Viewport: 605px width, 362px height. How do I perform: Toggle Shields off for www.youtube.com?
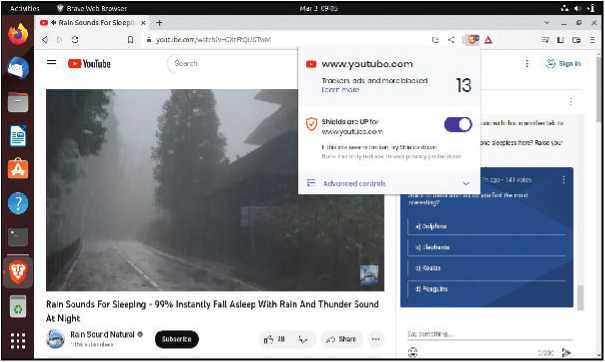point(458,125)
